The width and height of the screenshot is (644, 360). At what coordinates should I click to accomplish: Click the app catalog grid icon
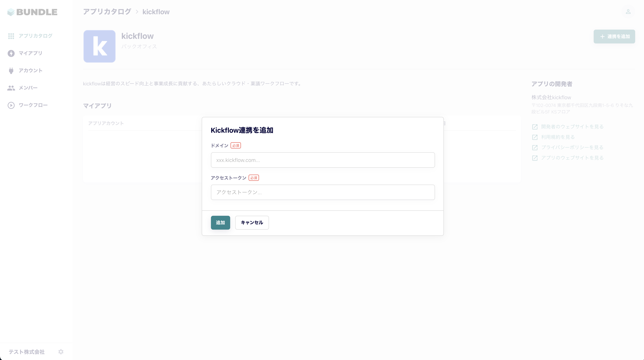point(11,36)
